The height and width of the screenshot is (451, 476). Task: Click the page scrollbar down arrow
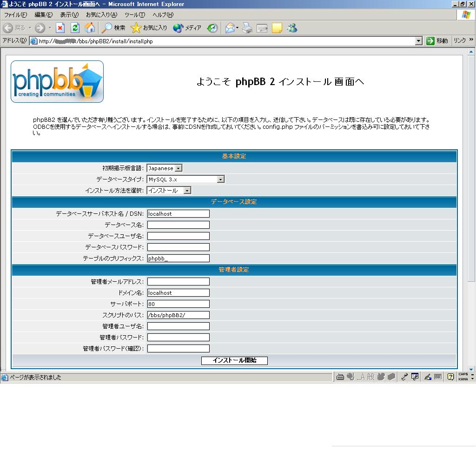pyautogui.click(x=471, y=369)
